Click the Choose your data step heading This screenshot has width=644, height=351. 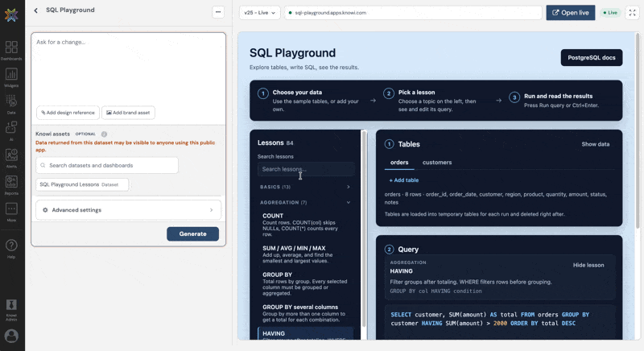[297, 93]
